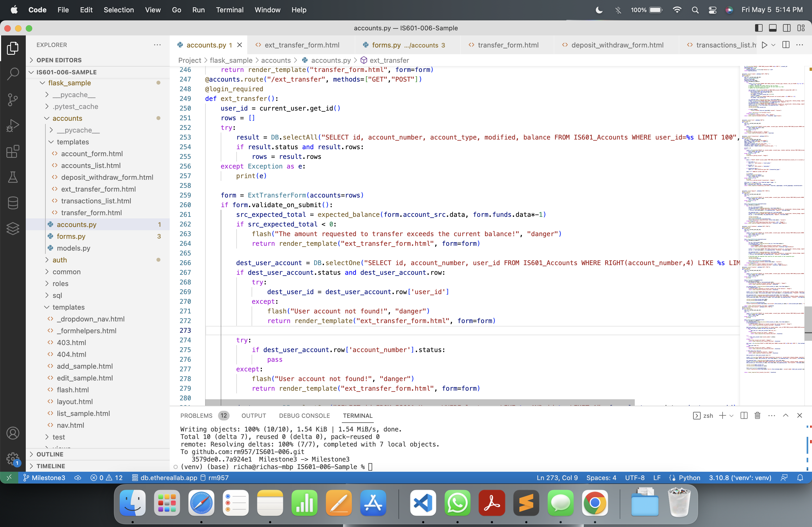Open the Accounts icon in activity bar

(13, 433)
